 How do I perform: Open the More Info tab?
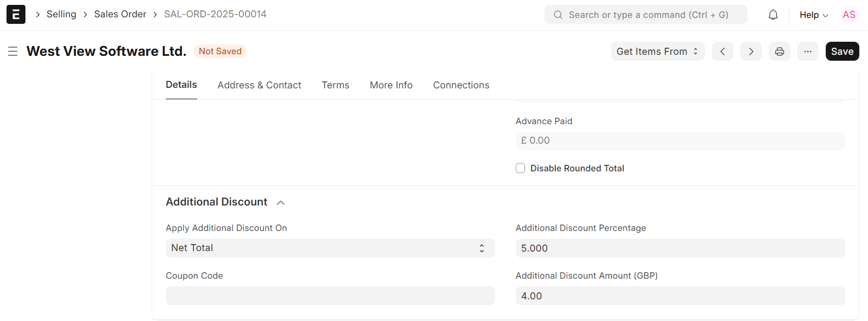pyautogui.click(x=391, y=85)
